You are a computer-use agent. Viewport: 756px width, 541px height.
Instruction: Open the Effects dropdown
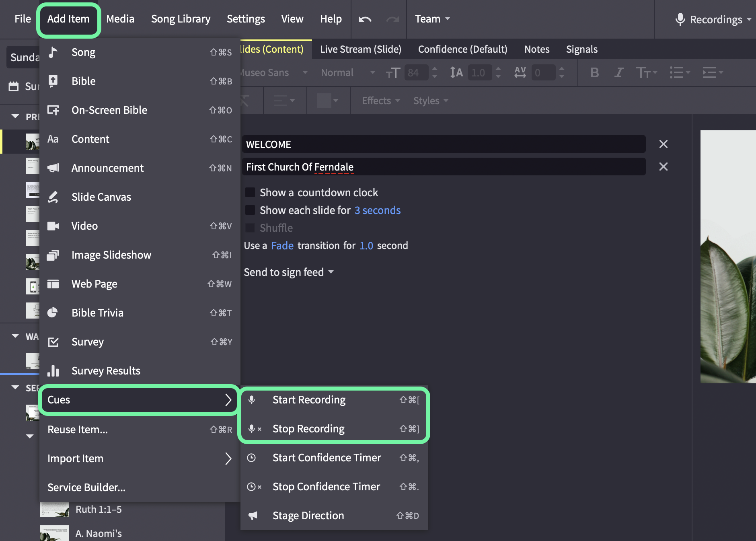tap(381, 101)
